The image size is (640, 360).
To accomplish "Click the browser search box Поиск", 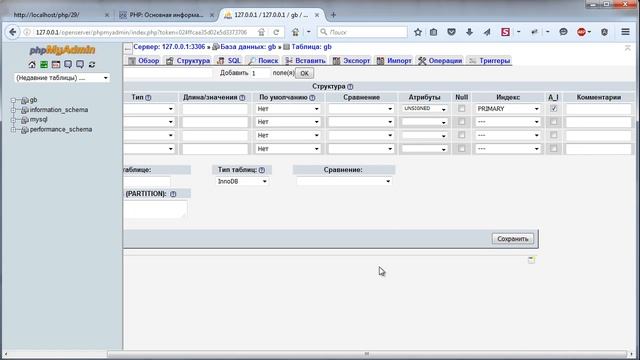I will [362, 32].
